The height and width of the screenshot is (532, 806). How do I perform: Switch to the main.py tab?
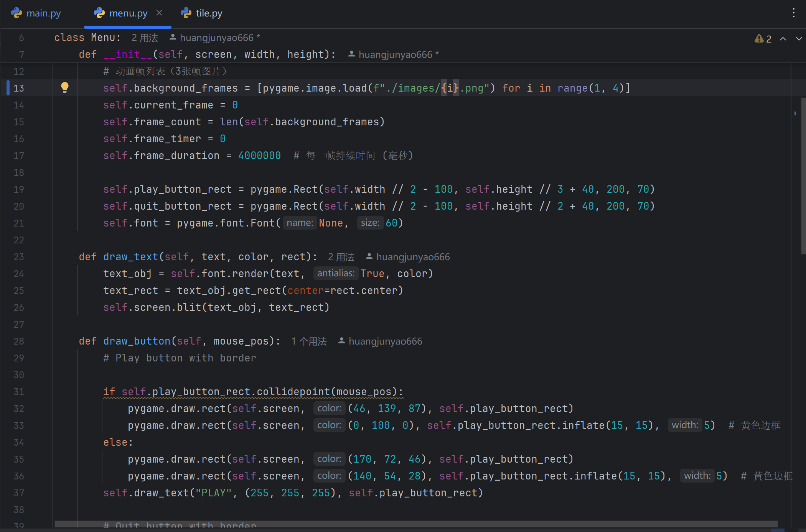coord(43,13)
